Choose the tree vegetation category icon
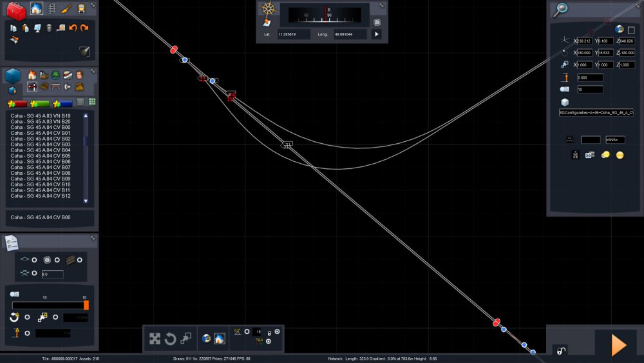This screenshot has width=644, height=363. point(55,75)
